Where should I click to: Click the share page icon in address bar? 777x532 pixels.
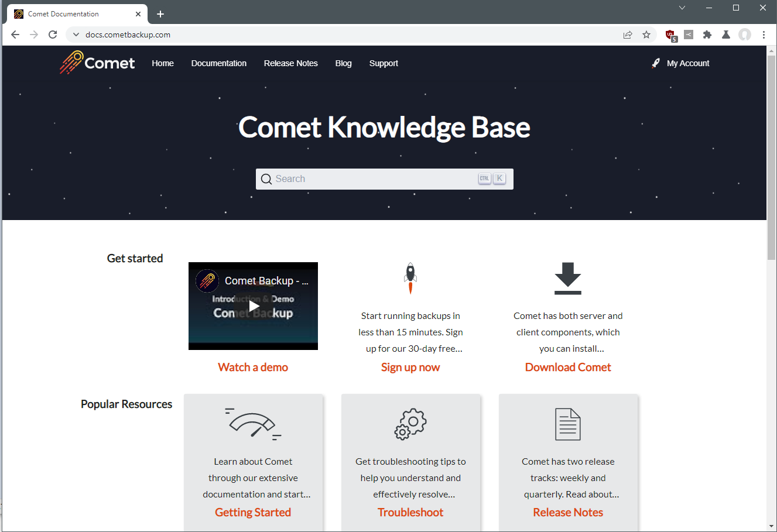(628, 35)
